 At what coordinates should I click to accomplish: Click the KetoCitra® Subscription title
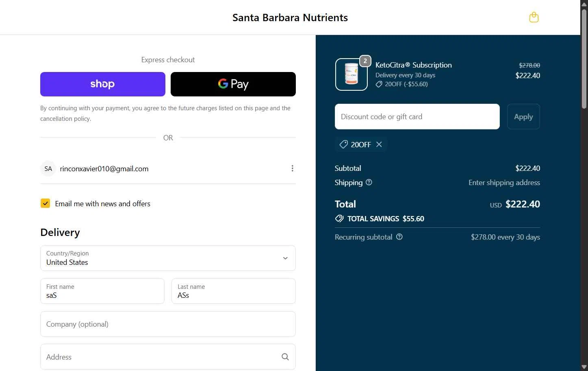point(413,65)
